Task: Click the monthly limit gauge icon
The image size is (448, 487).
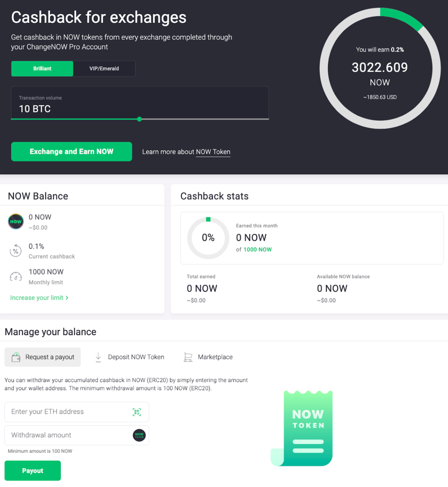Action: [16, 277]
